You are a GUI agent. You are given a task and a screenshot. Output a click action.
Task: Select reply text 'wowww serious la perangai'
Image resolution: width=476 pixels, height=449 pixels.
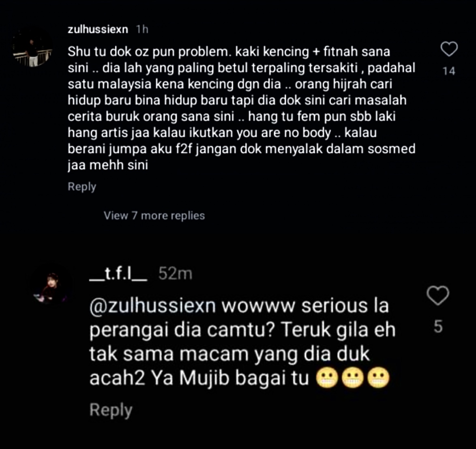[239, 318]
